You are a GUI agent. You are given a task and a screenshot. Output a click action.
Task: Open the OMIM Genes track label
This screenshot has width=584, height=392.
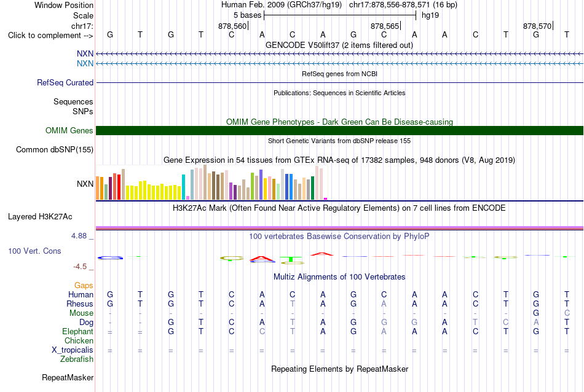[69, 131]
